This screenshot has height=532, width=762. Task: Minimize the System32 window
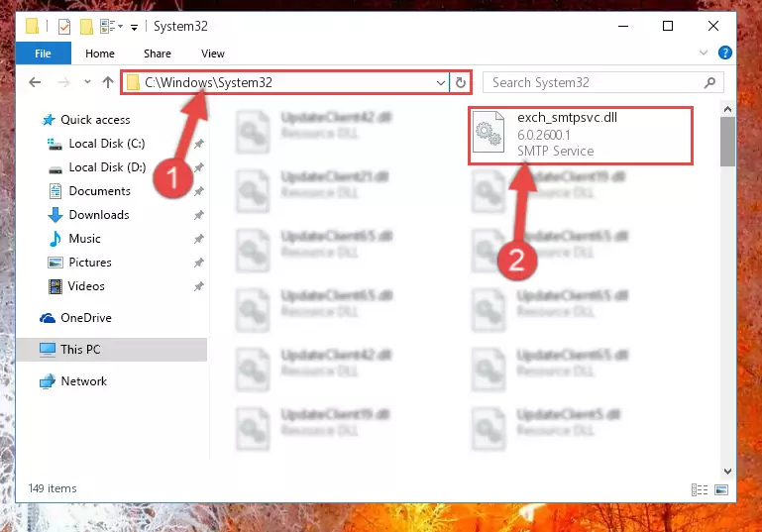pos(623,26)
